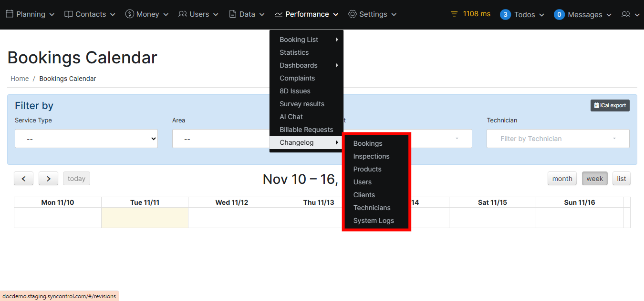Expand the Booking List submenu
Image resolution: width=644 pixels, height=301 pixels.
[306, 40]
